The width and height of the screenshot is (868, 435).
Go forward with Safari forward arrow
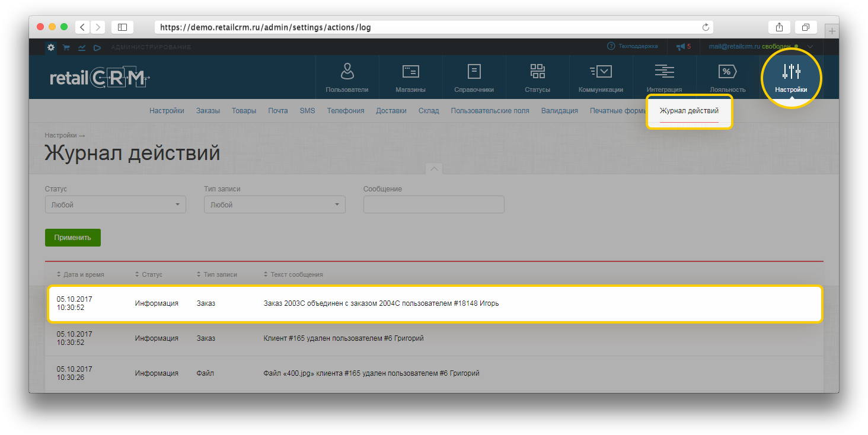click(98, 27)
